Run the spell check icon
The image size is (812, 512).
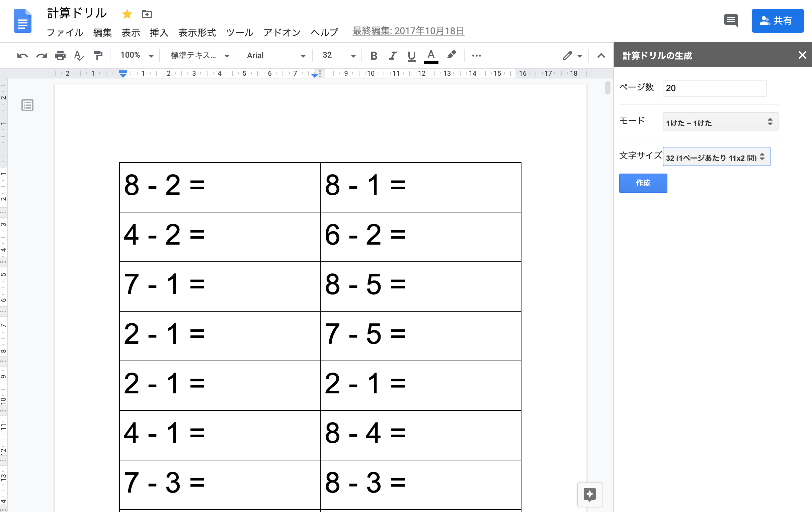click(x=79, y=56)
